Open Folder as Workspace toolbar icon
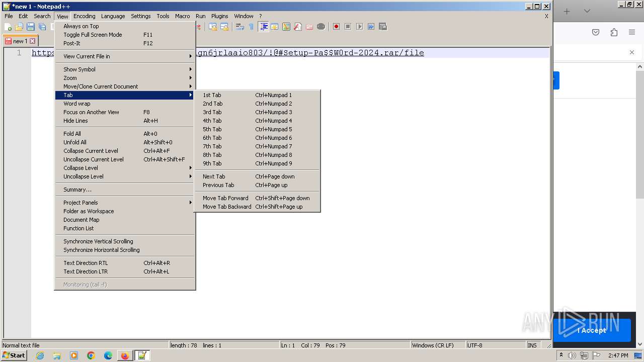This screenshot has width=644, height=362. (x=309, y=27)
